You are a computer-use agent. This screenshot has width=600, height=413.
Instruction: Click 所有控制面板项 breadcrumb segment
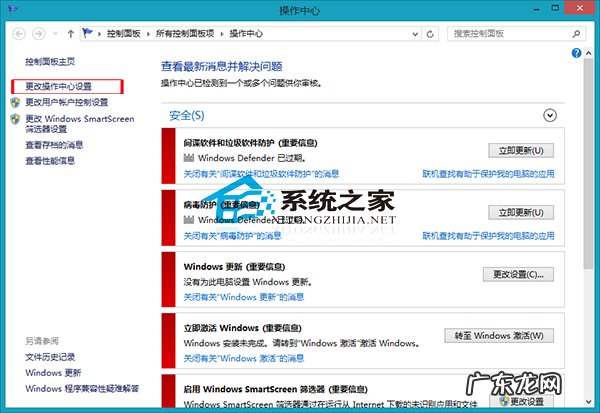point(185,34)
